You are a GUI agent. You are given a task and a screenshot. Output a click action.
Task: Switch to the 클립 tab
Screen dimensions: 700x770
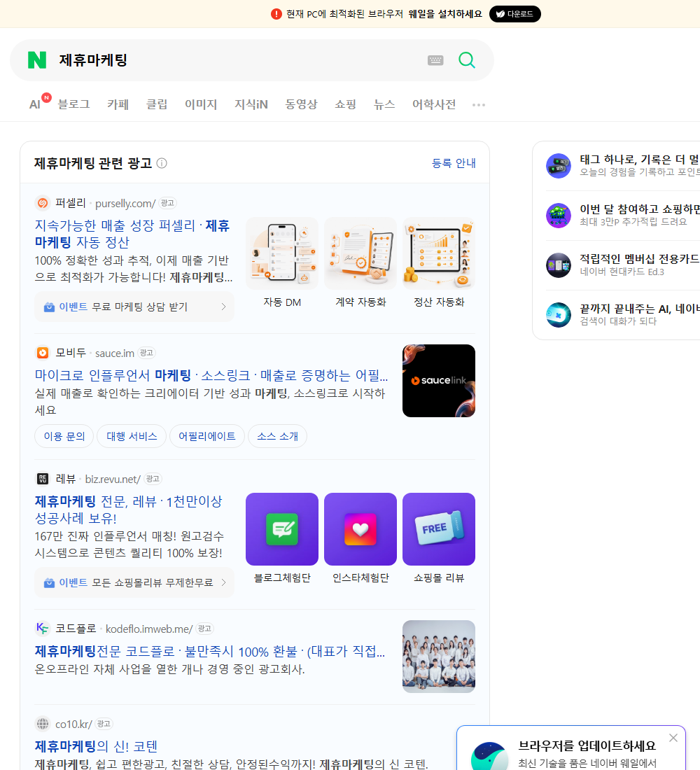(x=157, y=104)
